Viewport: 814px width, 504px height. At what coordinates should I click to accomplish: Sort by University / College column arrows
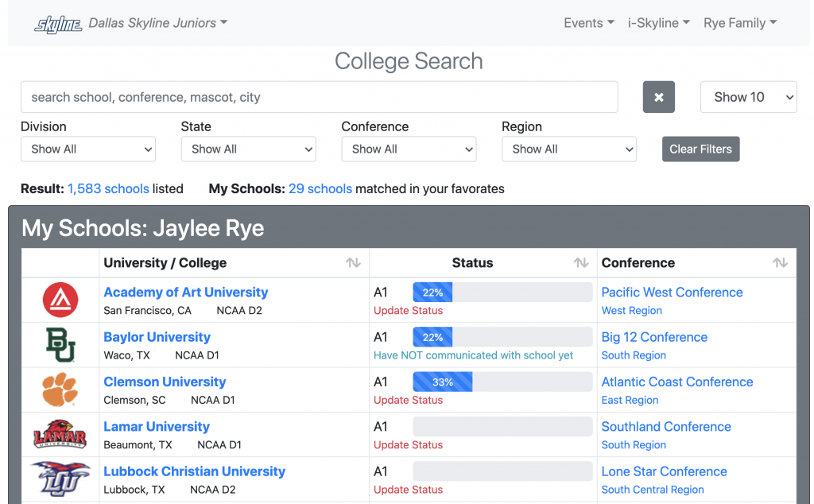(x=354, y=262)
